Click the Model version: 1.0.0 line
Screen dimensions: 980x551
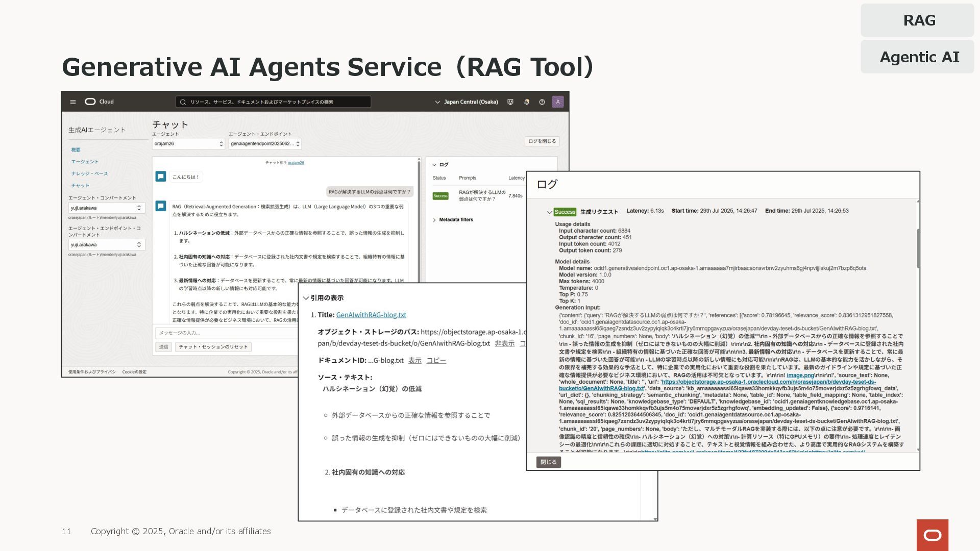585,275
